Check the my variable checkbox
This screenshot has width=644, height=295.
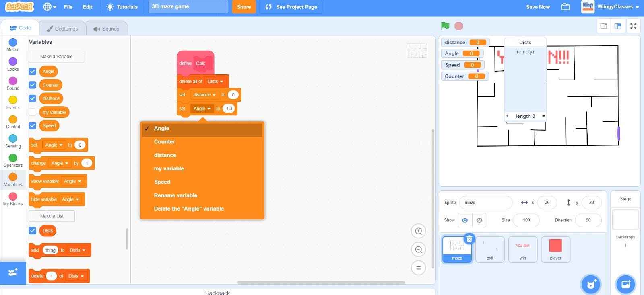[x=33, y=112]
